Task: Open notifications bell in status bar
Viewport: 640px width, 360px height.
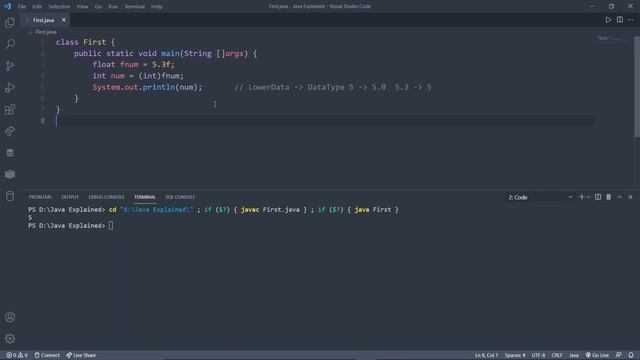Action: click(x=631, y=355)
